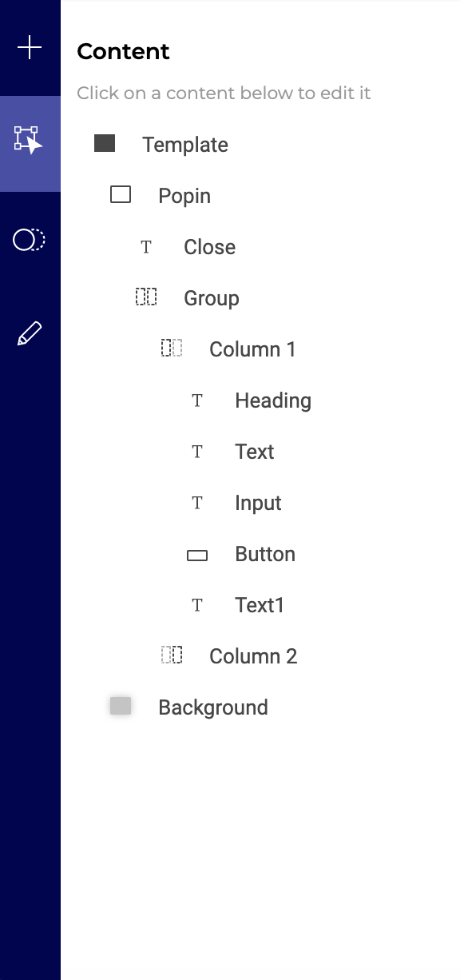
Task: Select the Close text element
Action: tap(210, 247)
